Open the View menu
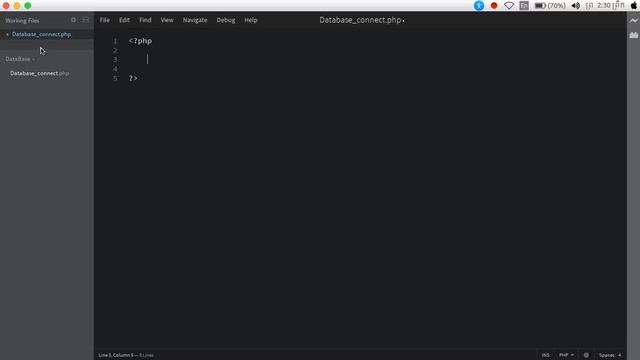The width and height of the screenshot is (640, 360). 167,20
